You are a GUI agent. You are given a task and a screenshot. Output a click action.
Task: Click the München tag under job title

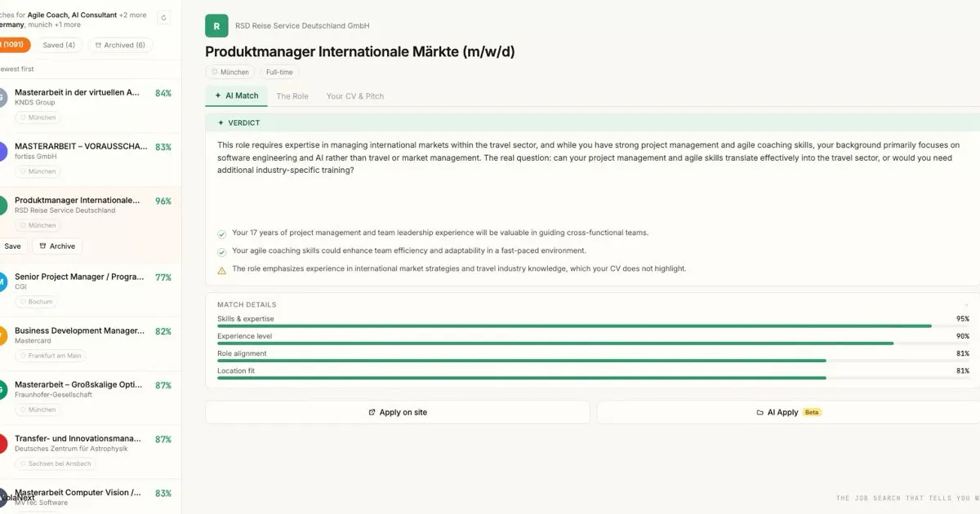click(230, 73)
